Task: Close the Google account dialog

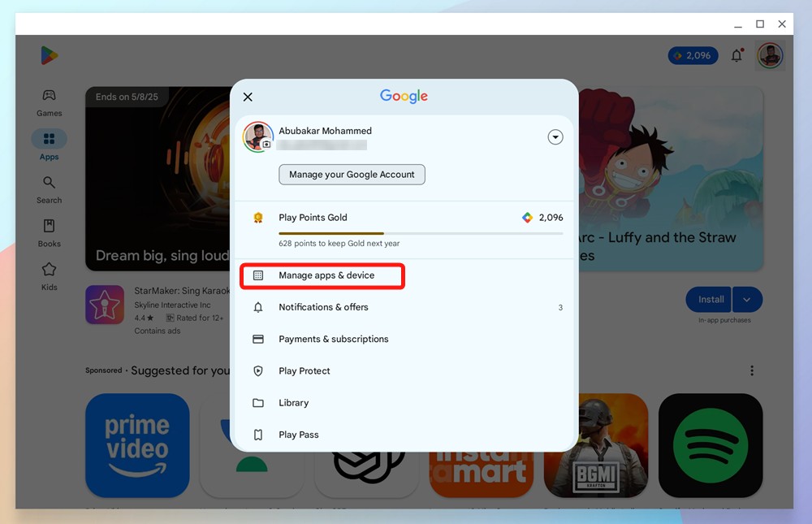Action: tap(248, 97)
